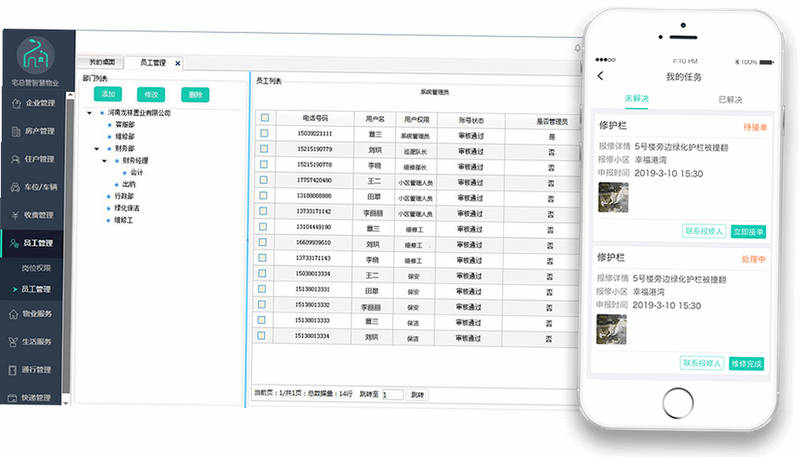Image resolution: width=800 pixels, height=457 pixels.
Task: Open 房产管理 via its building icon
Action: click(16, 131)
